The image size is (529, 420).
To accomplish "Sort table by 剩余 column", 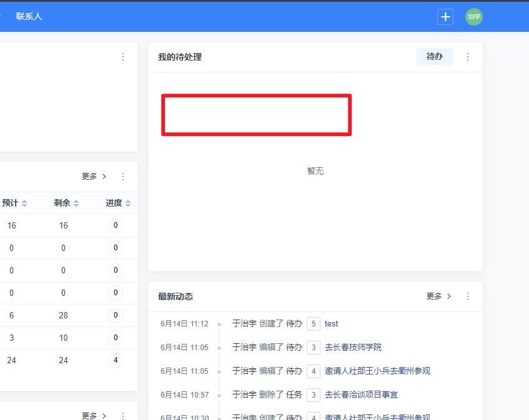I will click(66, 203).
